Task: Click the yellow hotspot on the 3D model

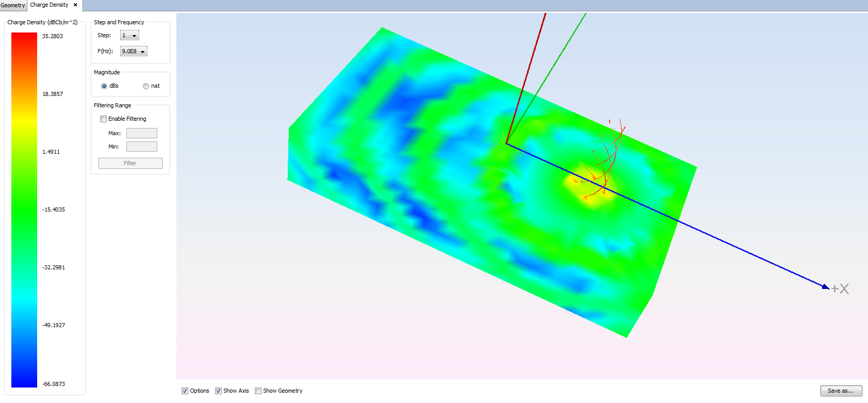Action: pos(588,186)
